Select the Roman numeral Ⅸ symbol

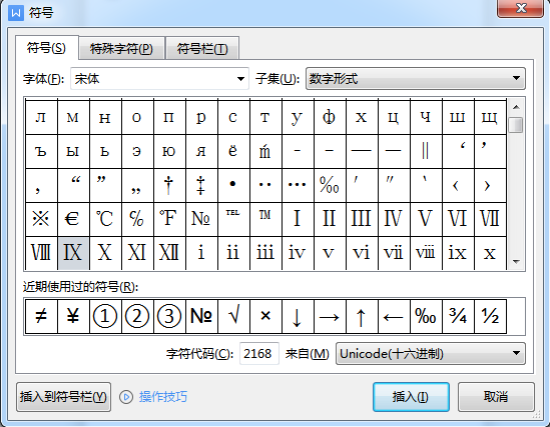[73, 253]
